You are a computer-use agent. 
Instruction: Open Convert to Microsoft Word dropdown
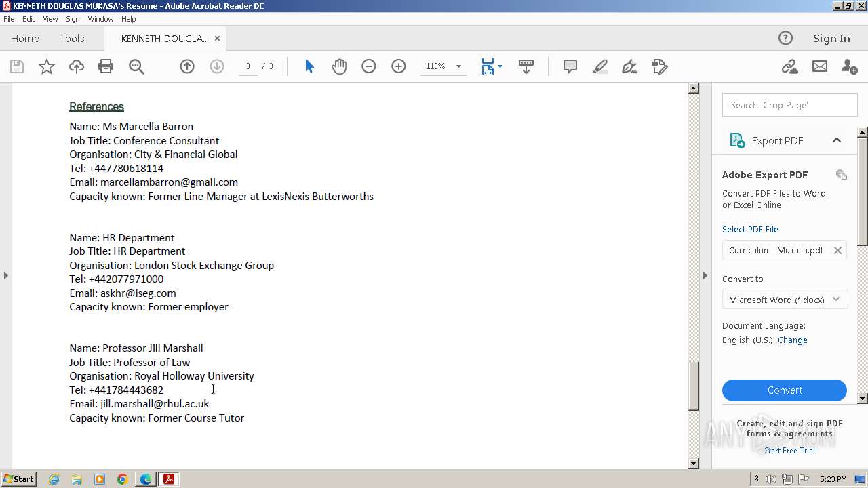pos(785,300)
